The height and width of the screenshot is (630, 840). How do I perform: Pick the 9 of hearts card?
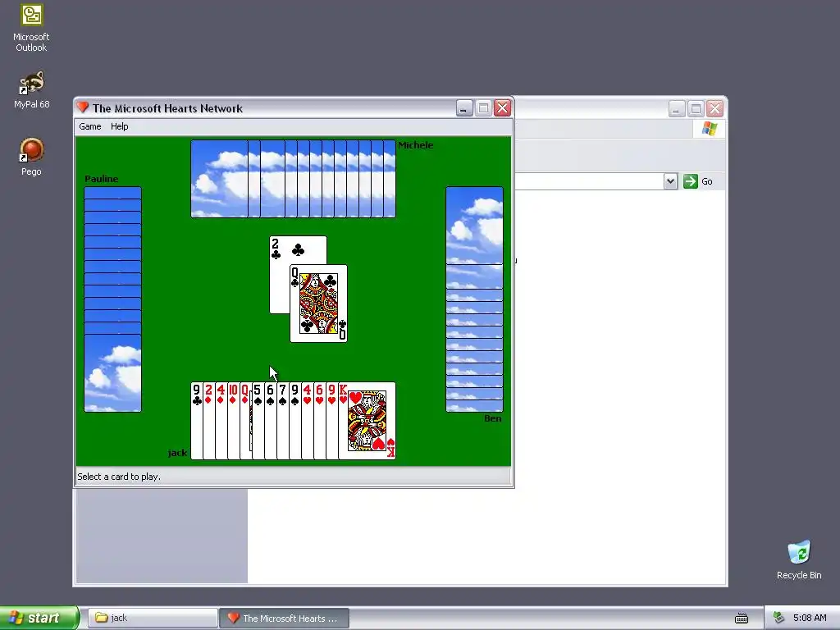[x=332, y=421]
